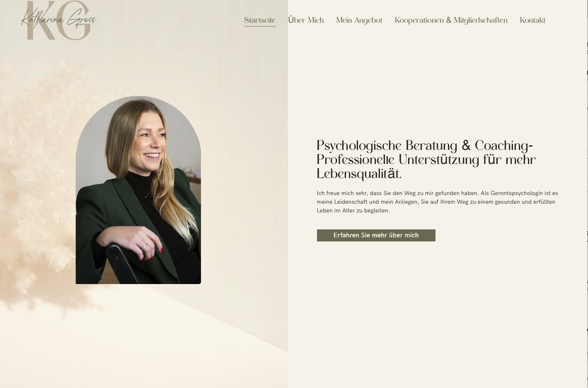Click the Professionelle Unterstützung für mehr heading line
This screenshot has height=388, width=588.
tap(426, 160)
